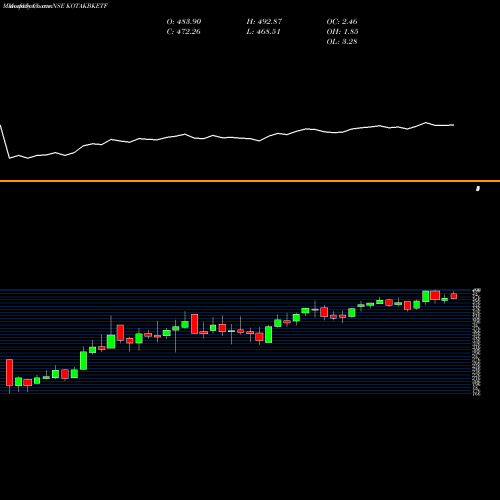Select the low value L: 468.51
Viewport: 500px width, 500px height.
263,31
